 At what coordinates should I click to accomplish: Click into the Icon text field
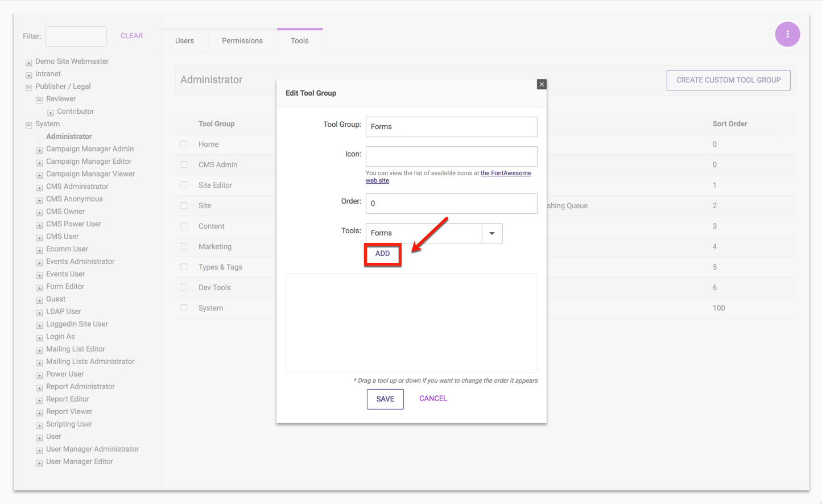click(451, 156)
